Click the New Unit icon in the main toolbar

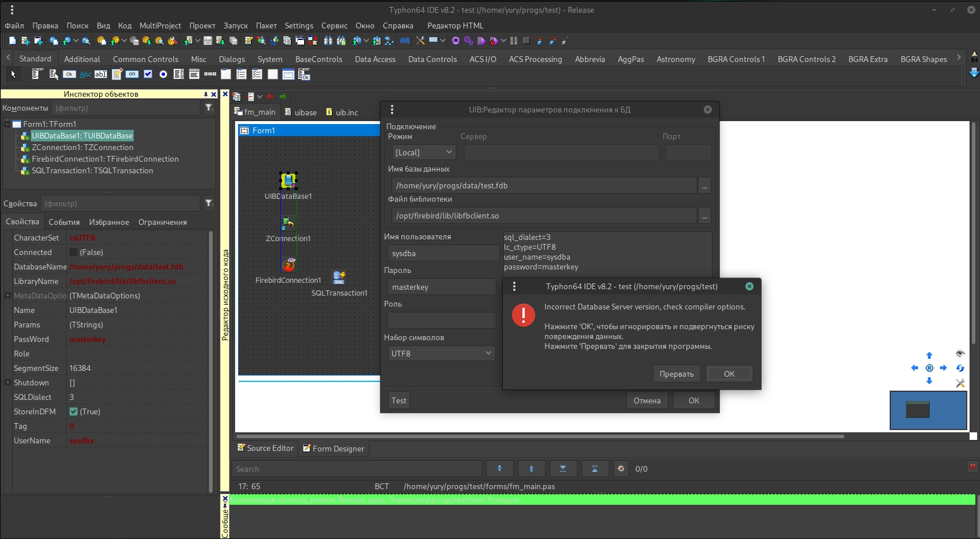[25, 41]
